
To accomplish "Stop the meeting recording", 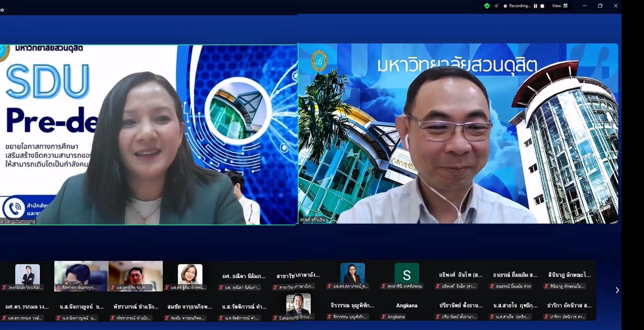I will (x=542, y=6).
